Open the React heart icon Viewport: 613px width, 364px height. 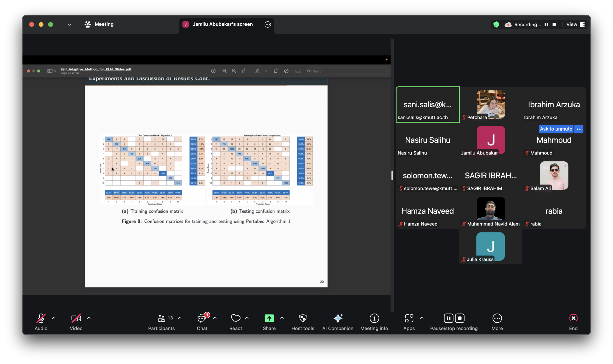pos(236,318)
